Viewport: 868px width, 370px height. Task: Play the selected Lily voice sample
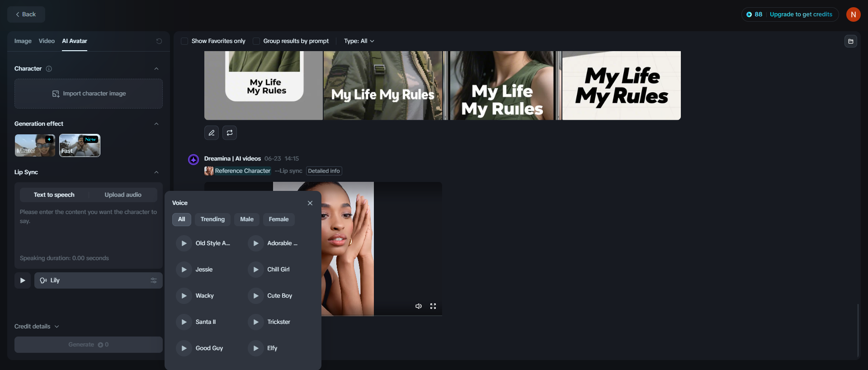coord(23,280)
